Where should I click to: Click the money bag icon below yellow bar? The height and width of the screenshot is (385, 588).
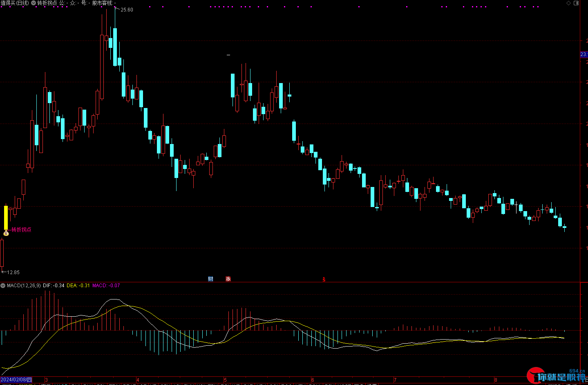[6, 233]
